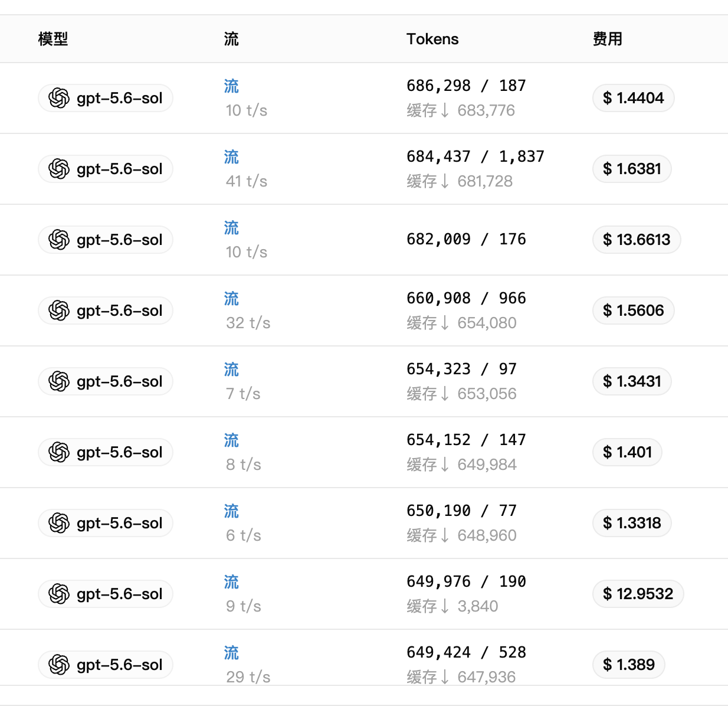Click the 流 link above 32 t/s

[231, 299]
